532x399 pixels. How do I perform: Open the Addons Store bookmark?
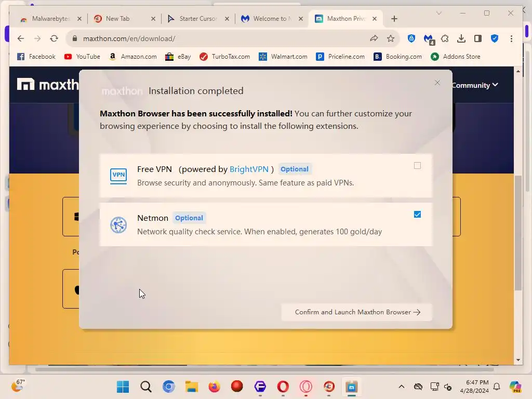(x=455, y=57)
